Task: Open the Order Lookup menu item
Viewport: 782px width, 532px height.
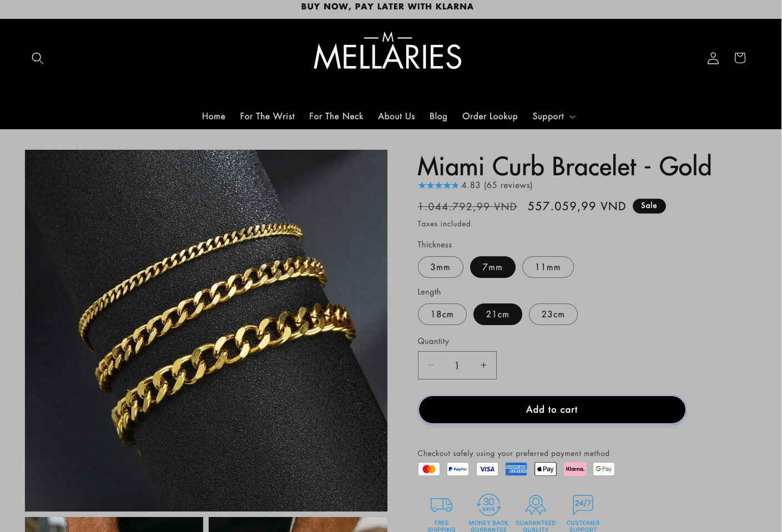Action: (490, 116)
